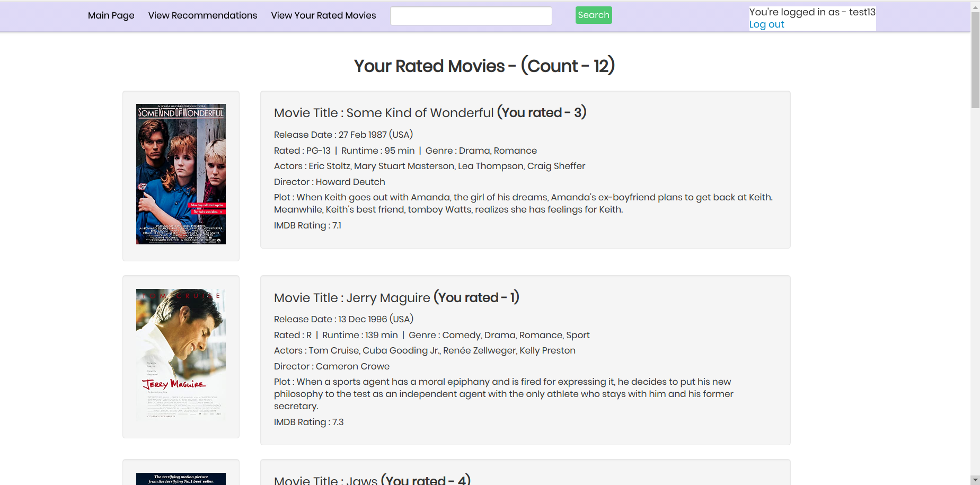
Task: Click the Director Howard Deutch line
Action: (x=329, y=182)
